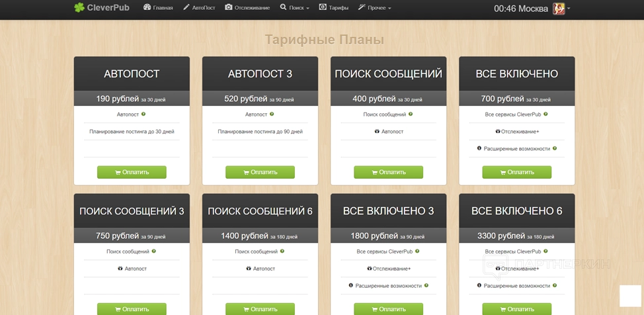Click help icon beside Все сервисы in 700 рублей card
Viewport: 644px width, 315px height.
click(x=546, y=114)
